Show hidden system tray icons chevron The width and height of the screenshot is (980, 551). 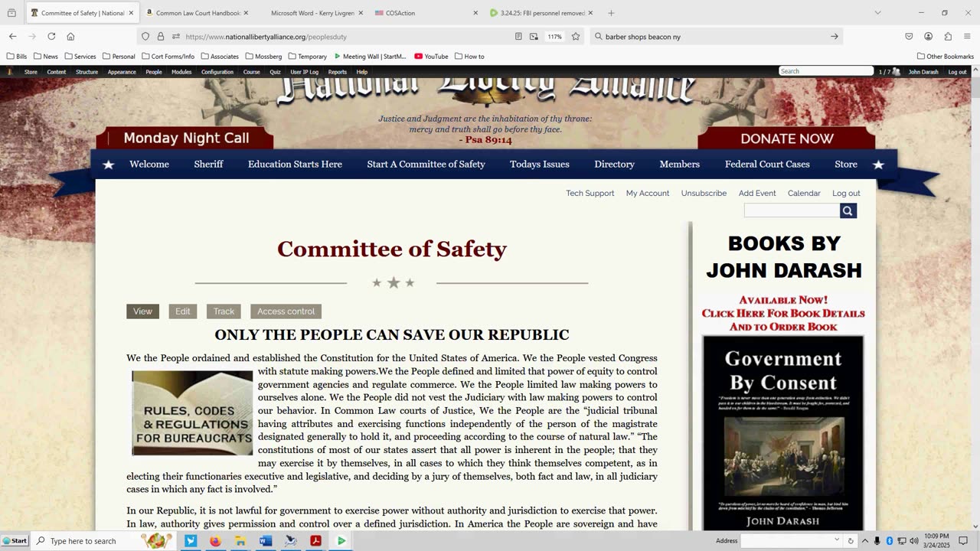click(x=865, y=541)
